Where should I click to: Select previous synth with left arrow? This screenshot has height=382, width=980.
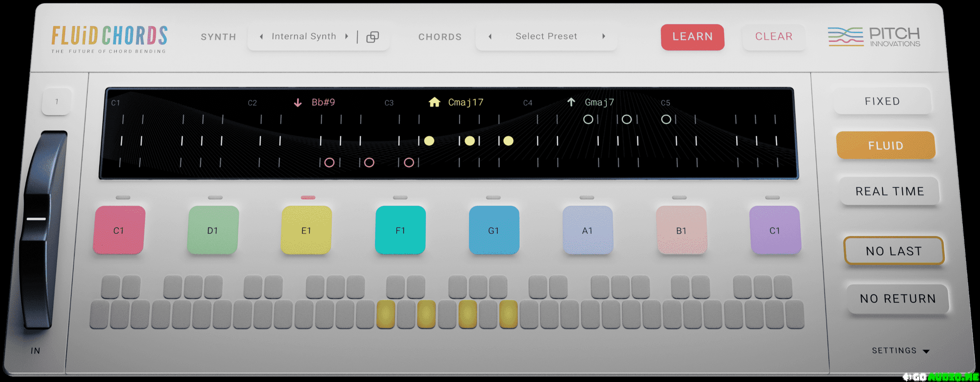pyautogui.click(x=261, y=37)
